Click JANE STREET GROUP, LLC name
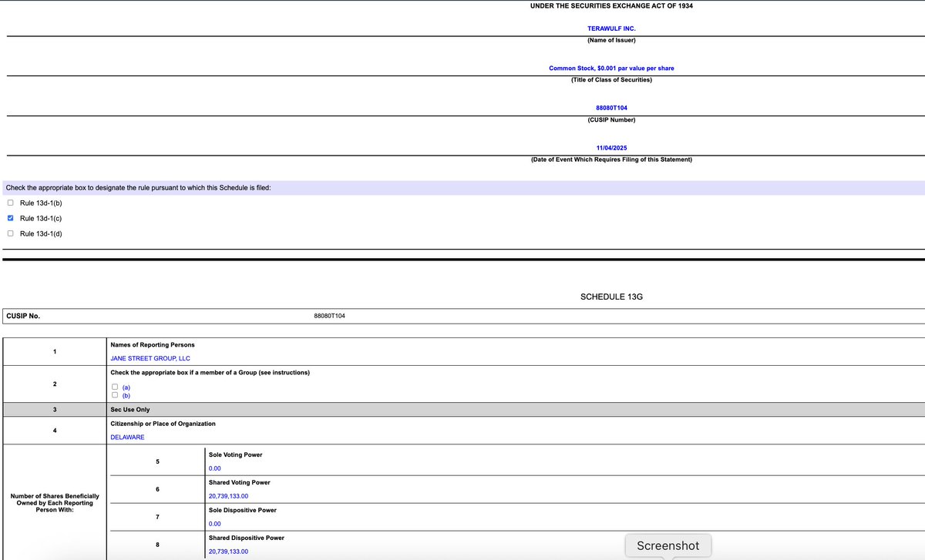The height and width of the screenshot is (560, 925). click(150, 358)
